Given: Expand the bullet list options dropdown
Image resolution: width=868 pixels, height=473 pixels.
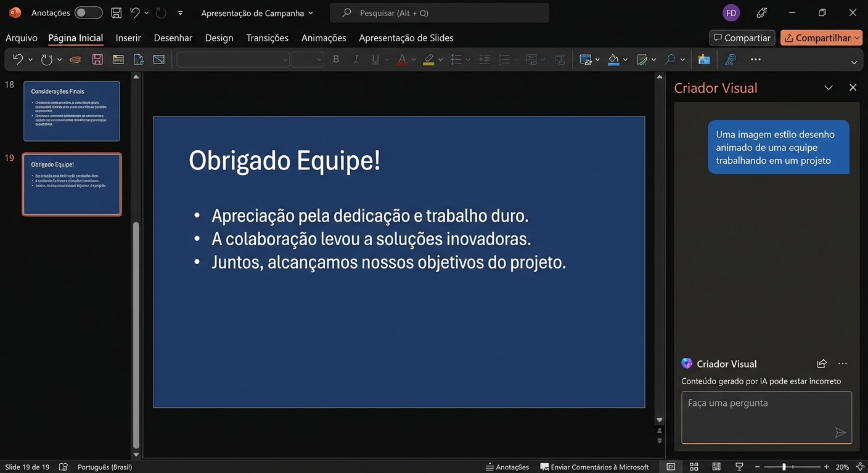Looking at the screenshot, I should [x=468, y=59].
